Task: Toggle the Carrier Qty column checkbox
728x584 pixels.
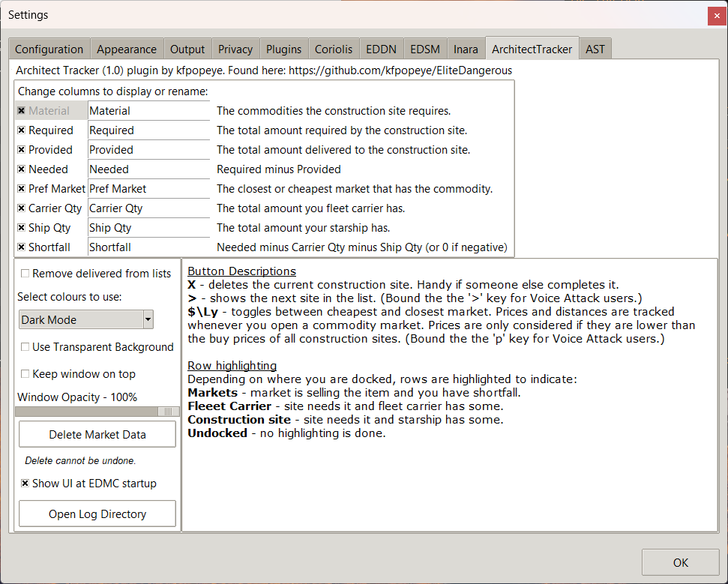Action: click(21, 208)
